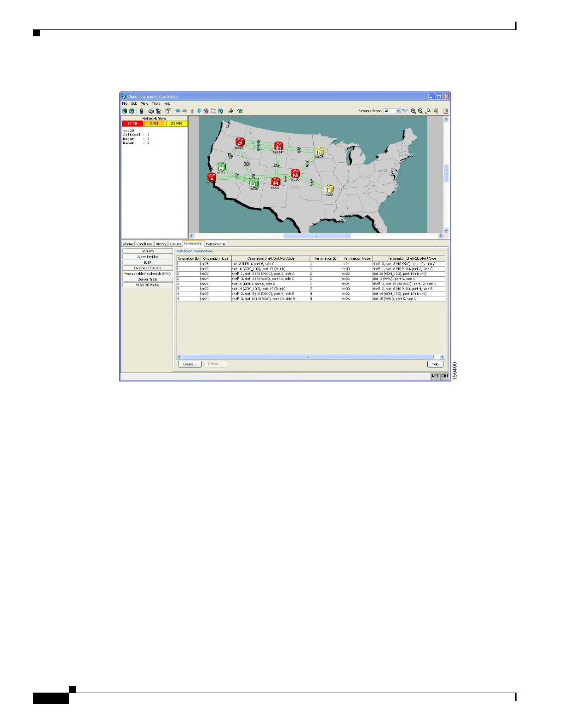The image size is (563, 728).
Task: Open the Security side tab
Action: click(x=148, y=251)
